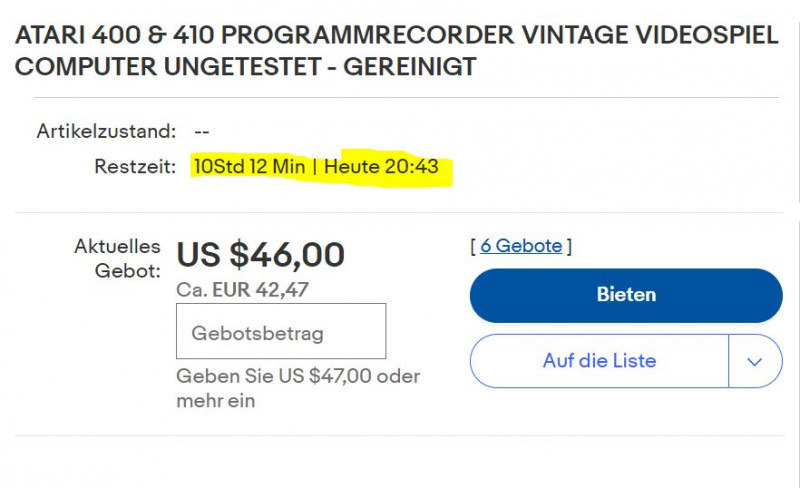Click the highlighted "10Std 12 Min" countdown
The image size is (800, 488).
pos(250,166)
